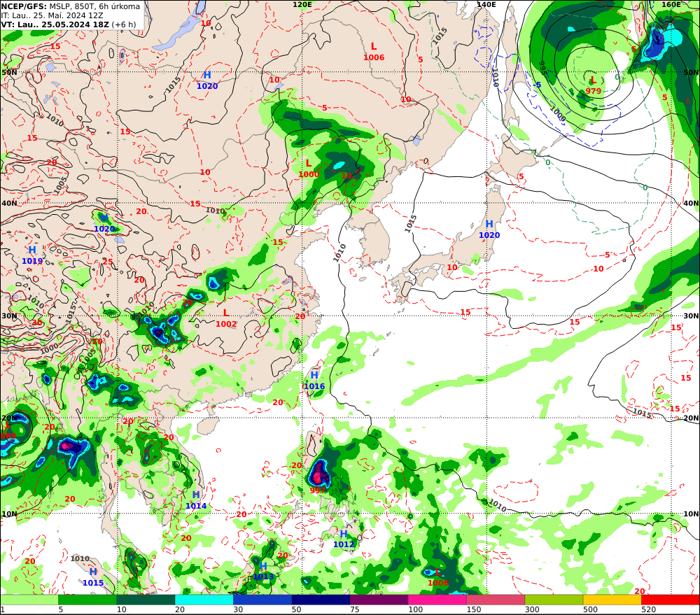Click the red 25 temperature contour label
This screenshot has height=615, width=700.
[x=108, y=261]
